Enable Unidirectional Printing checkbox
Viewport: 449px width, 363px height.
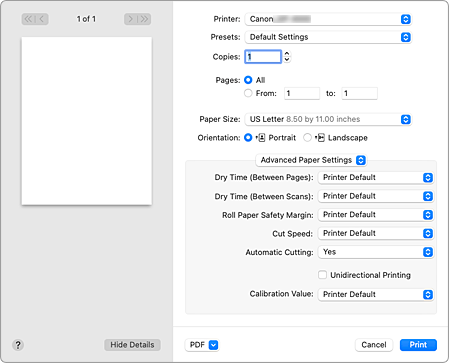(322, 275)
